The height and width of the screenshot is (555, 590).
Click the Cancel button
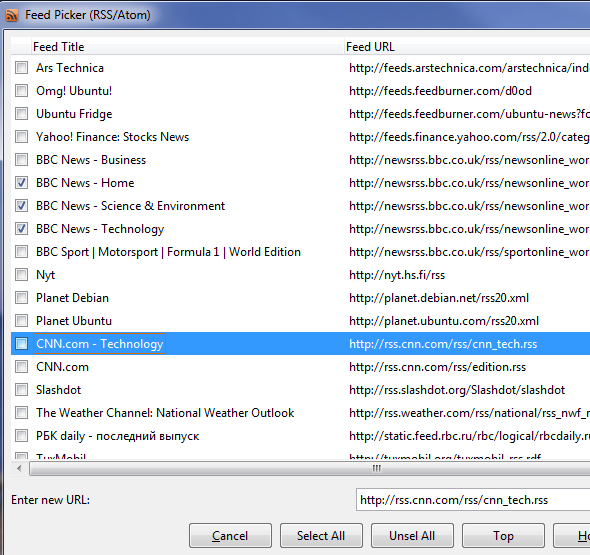point(230,535)
